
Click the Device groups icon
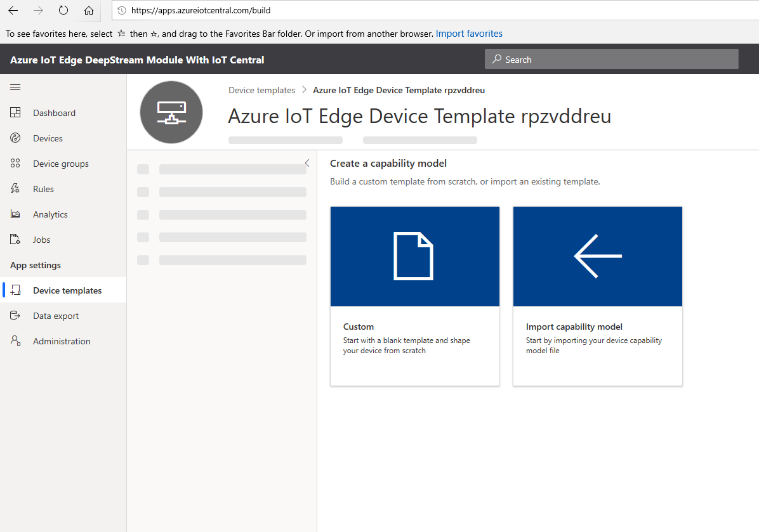tap(15, 163)
